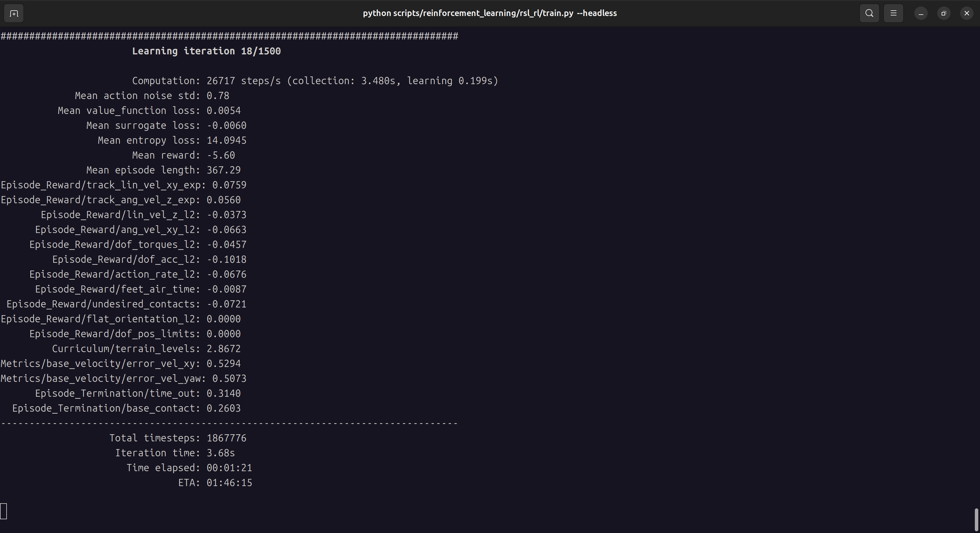Restore the terminal window size
This screenshot has height=533, width=980.
[943, 13]
